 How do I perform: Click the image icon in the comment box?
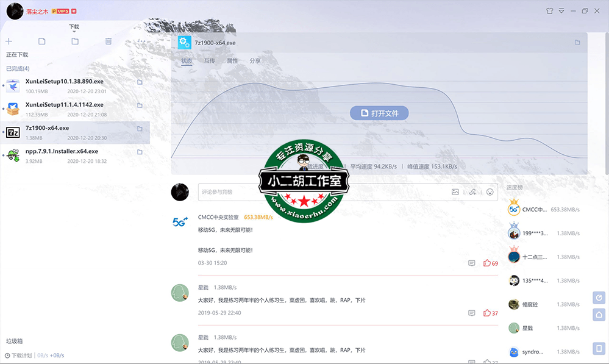click(455, 192)
